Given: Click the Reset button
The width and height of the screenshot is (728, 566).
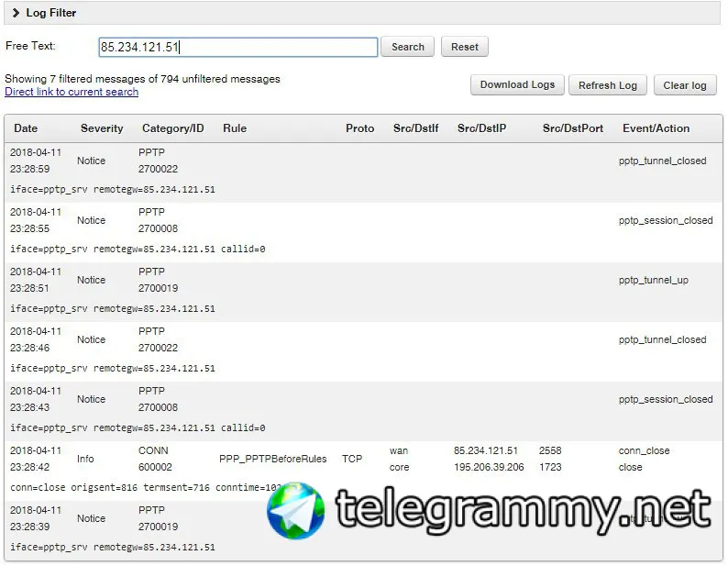Looking at the screenshot, I should pos(464,47).
